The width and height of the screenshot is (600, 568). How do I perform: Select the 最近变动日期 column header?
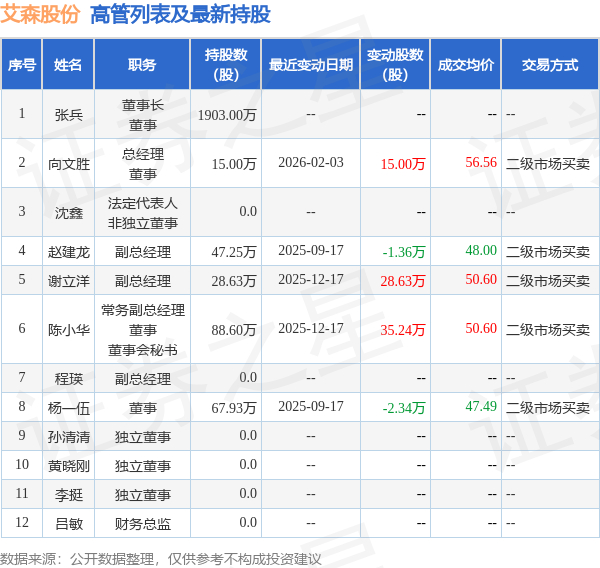point(311,65)
